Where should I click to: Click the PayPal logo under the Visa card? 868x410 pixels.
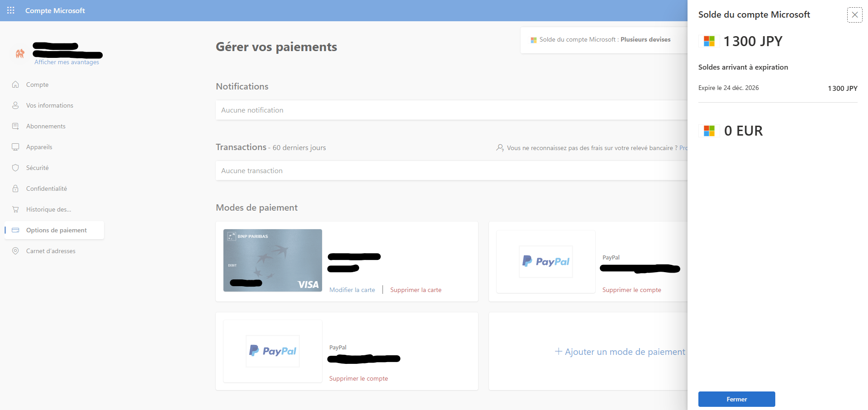tap(273, 351)
